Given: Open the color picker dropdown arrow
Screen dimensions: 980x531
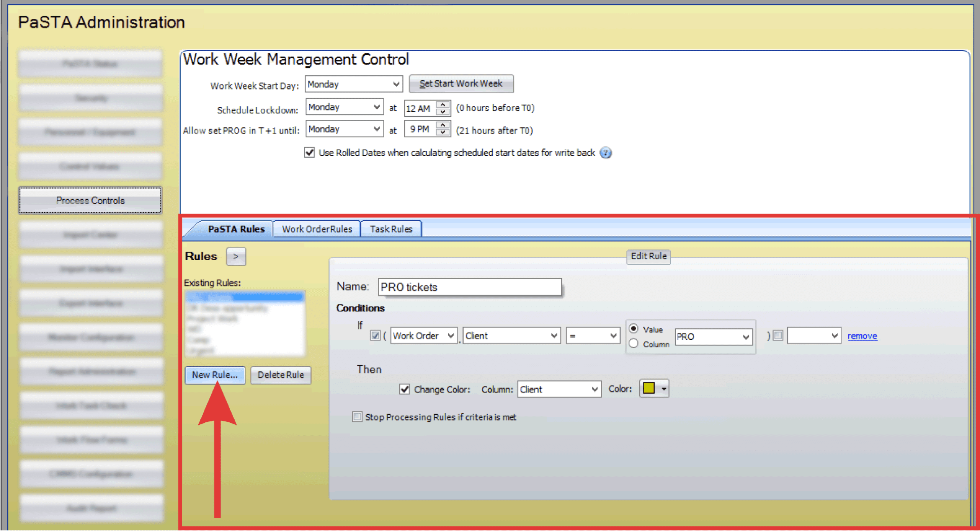Looking at the screenshot, I should [663, 389].
